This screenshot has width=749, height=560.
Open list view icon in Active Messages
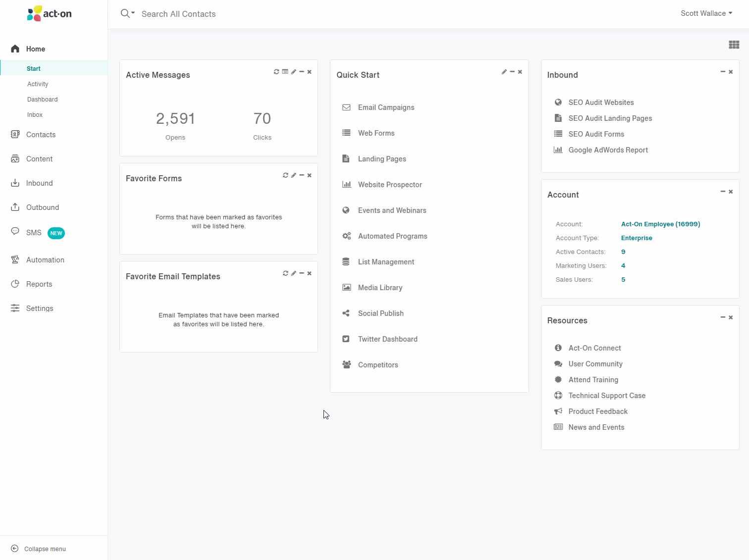coord(285,72)
